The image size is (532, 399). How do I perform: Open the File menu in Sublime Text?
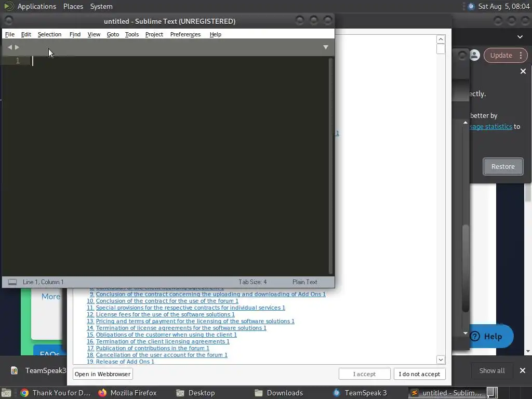[x=9, y=34]
